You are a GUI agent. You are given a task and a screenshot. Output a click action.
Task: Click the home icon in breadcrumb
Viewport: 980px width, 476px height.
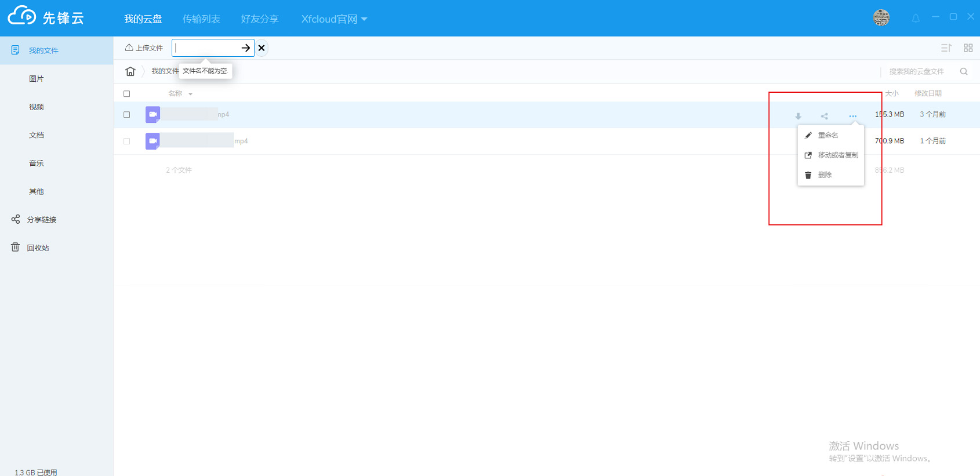(130, 71)
